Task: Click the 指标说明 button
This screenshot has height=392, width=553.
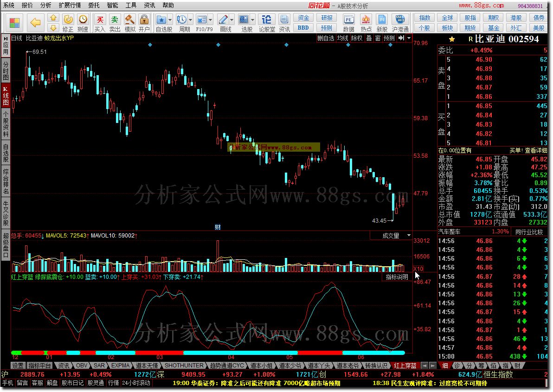Action: (x=397, y=277)
